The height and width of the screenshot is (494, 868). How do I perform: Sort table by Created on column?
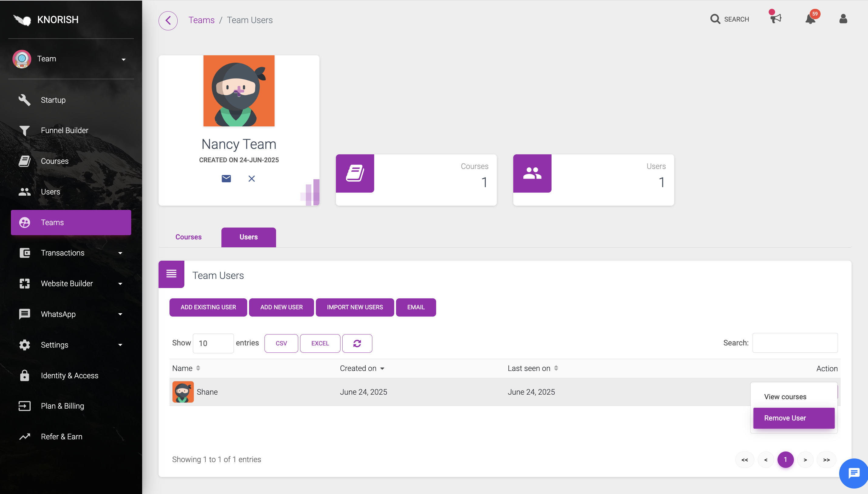point(362,369)
